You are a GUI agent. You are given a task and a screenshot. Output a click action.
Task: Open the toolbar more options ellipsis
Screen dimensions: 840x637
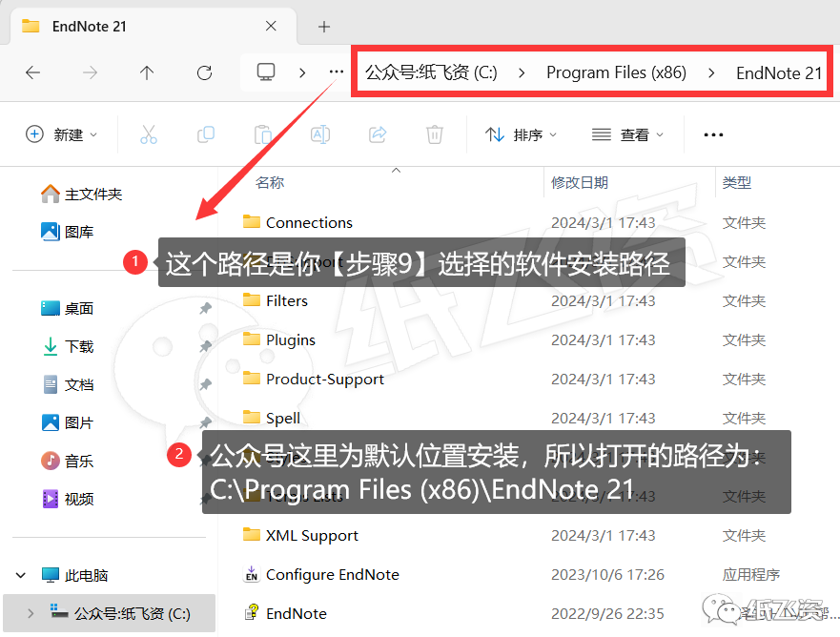coord(713,134)
